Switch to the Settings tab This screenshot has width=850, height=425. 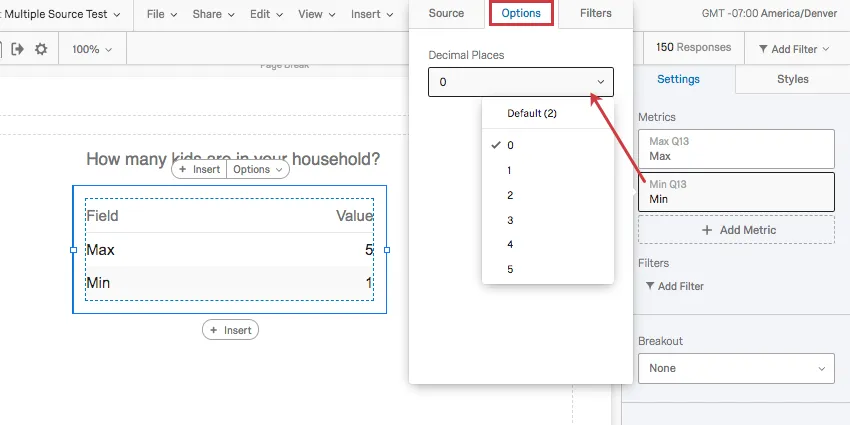click(678, 79)
